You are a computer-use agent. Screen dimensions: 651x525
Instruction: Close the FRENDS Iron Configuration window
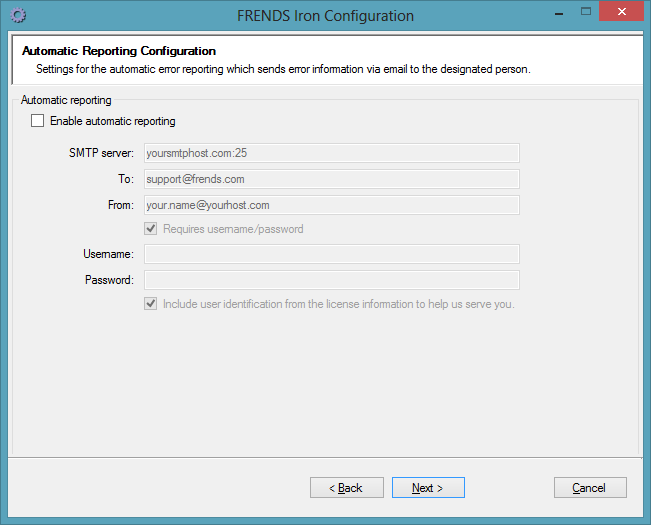click(x=621, y=12)
